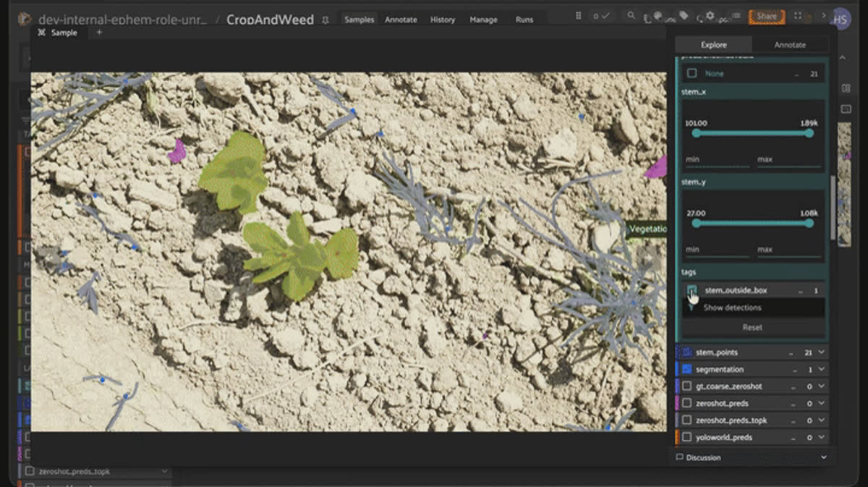Click stem_x slider minimum handle
This screenshot has height=487, width=868.
[696, 133]
